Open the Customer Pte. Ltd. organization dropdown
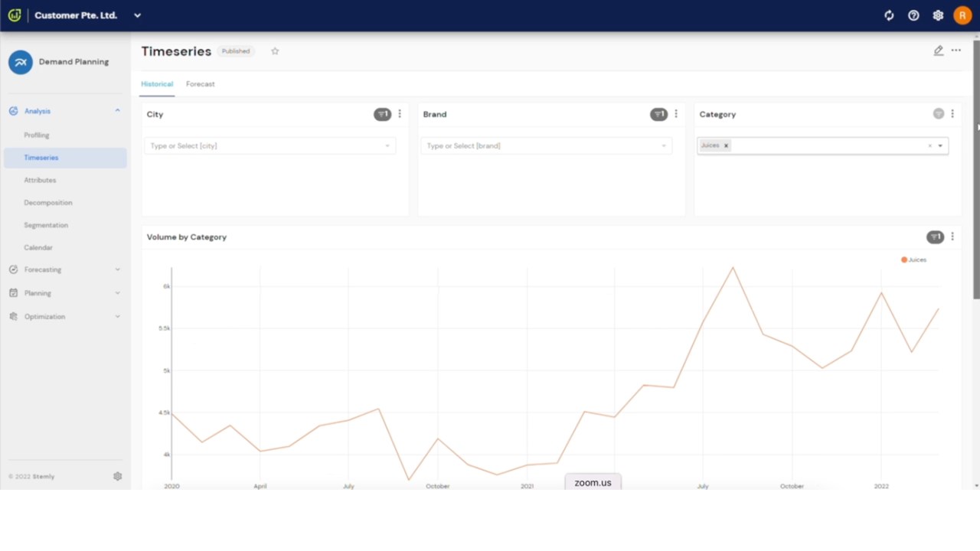The width and height of the screenshot is (980, 551). tap(137, 15)
